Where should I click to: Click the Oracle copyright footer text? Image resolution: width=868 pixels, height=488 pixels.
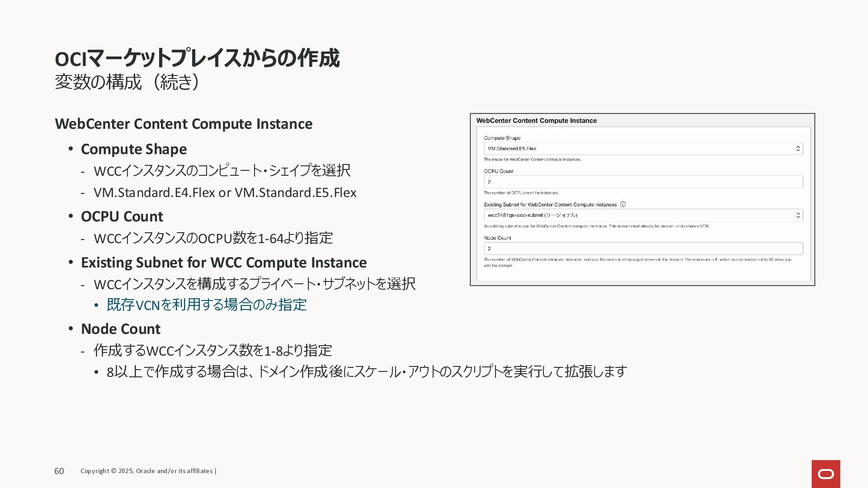tap(147, 471)
